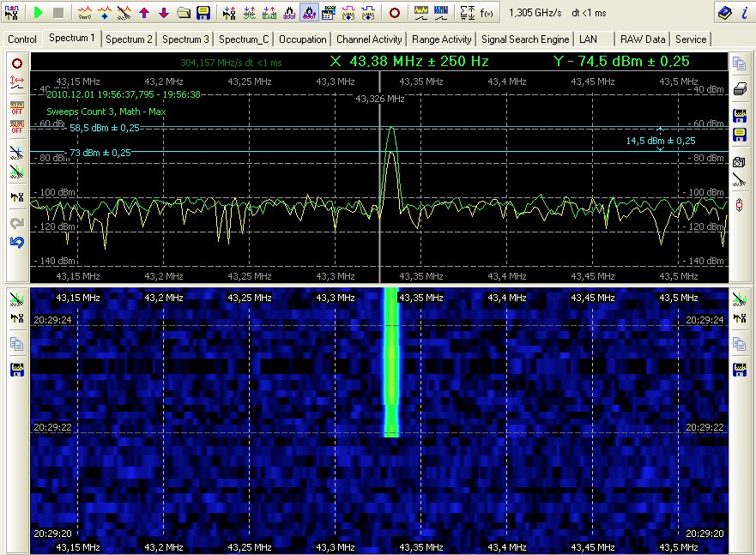
Task: Toggle the lower OFF trace button in left sidebar
Action: point(17,127)
